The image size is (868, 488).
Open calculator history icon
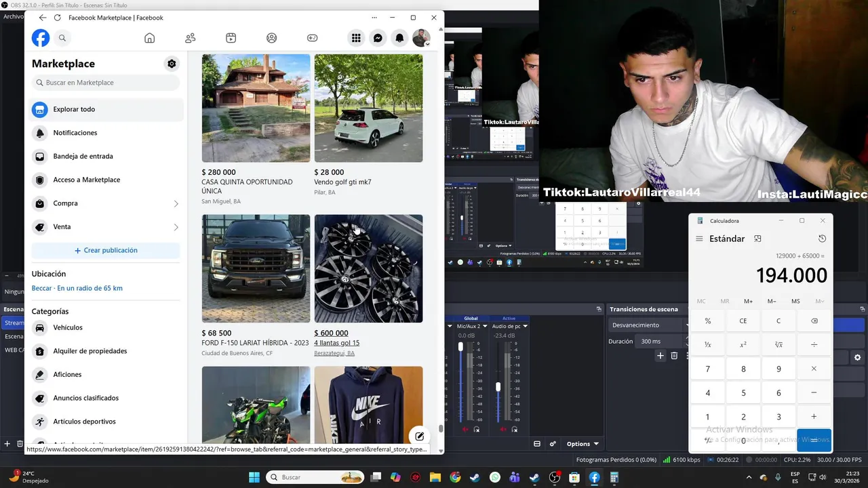pyautogui.click(x=822, y=239)
